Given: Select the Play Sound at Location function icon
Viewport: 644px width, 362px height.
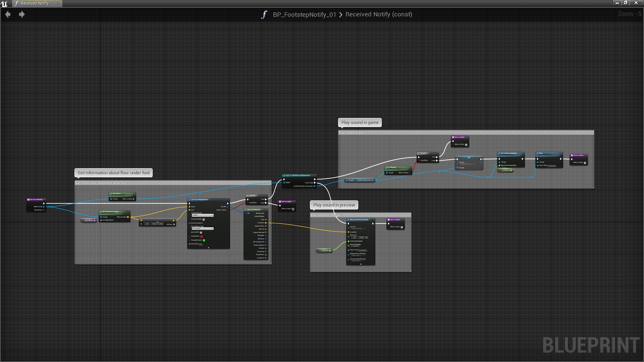Looking at the screenshot, I should [x=349, y=220].
